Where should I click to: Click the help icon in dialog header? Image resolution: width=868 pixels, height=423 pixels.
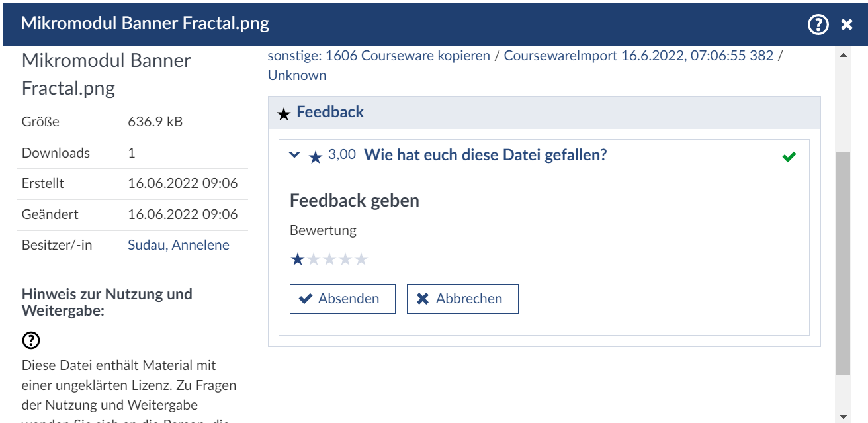click(818, 24)
